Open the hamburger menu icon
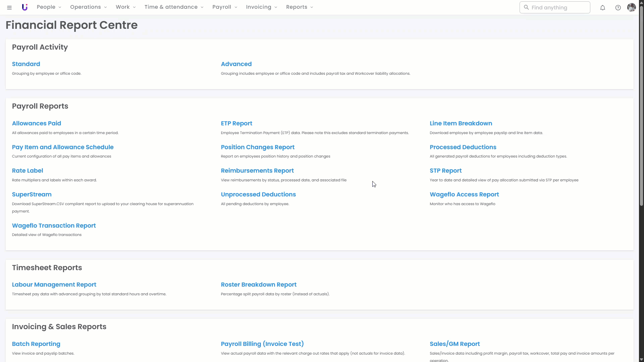 pos(9,7)
